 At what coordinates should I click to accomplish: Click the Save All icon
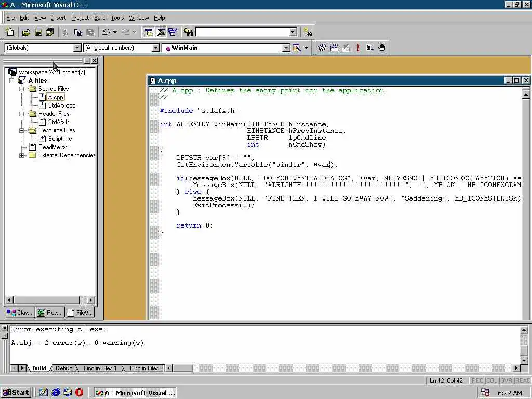click(x=49, y=32)
